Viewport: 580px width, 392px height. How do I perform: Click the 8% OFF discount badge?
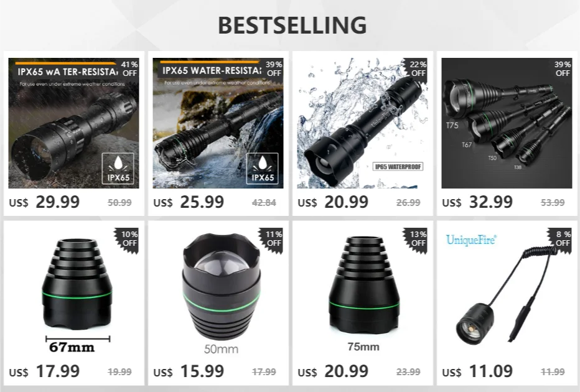coord(561,240)
